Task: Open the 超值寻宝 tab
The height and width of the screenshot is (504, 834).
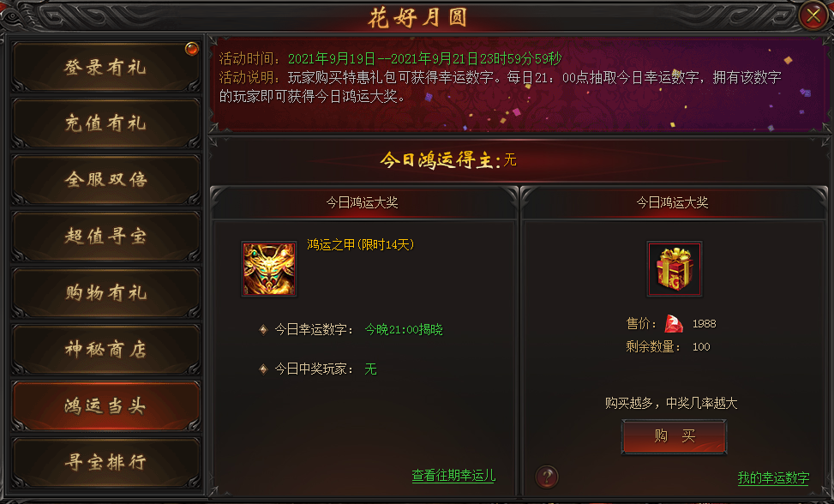Action: [x=105, y=236]
